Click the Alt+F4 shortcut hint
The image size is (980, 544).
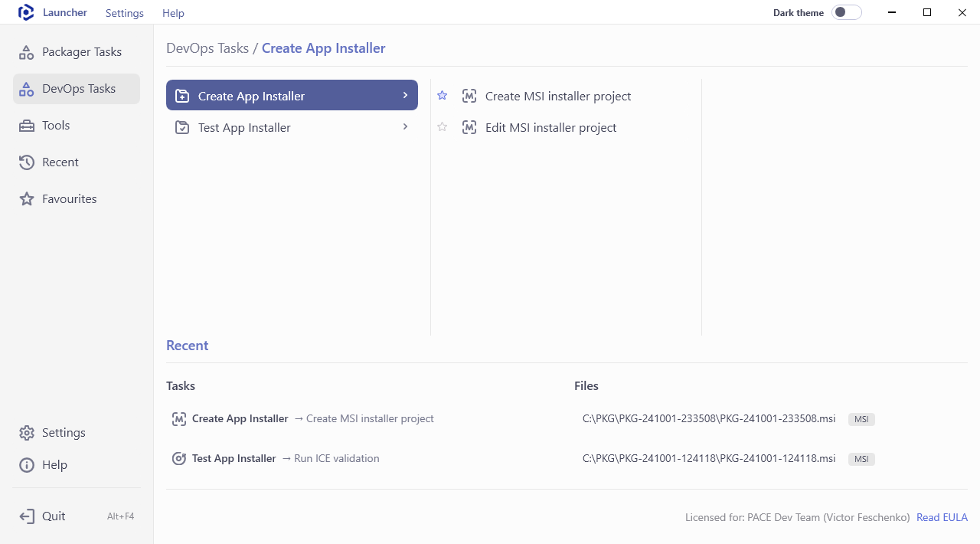(120, 516)
